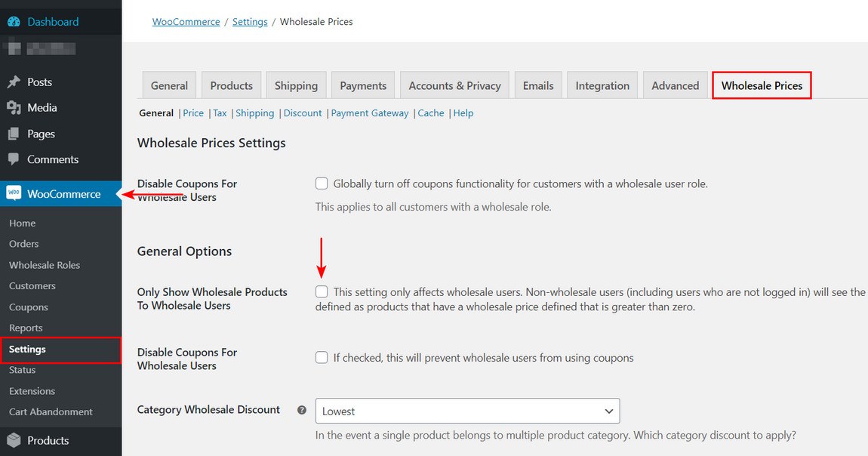868x456 pixels.
Task: Click the 'Category Wholesale Discount' label
Action: [x=208, y=409]
